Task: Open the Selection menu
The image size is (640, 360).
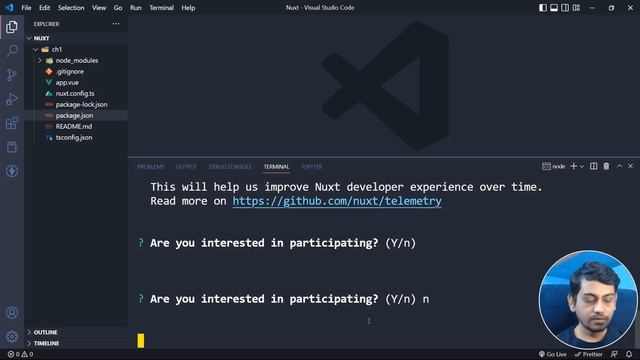Action: click(x=71, y=8)
